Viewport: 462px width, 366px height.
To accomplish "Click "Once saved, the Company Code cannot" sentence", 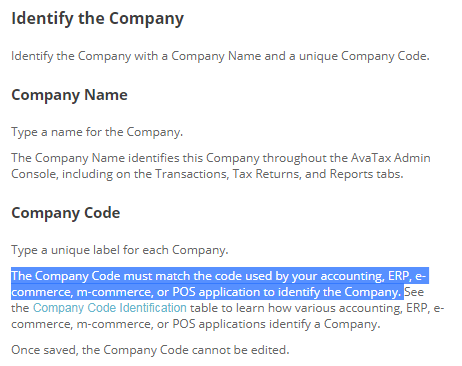I will click(x=150, y=350).
